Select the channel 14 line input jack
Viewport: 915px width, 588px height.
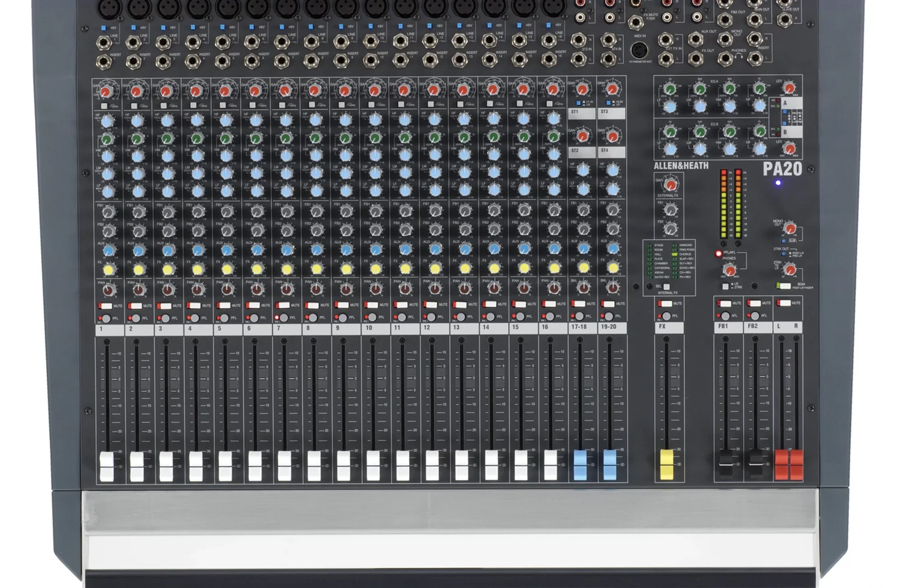(489, 41)
